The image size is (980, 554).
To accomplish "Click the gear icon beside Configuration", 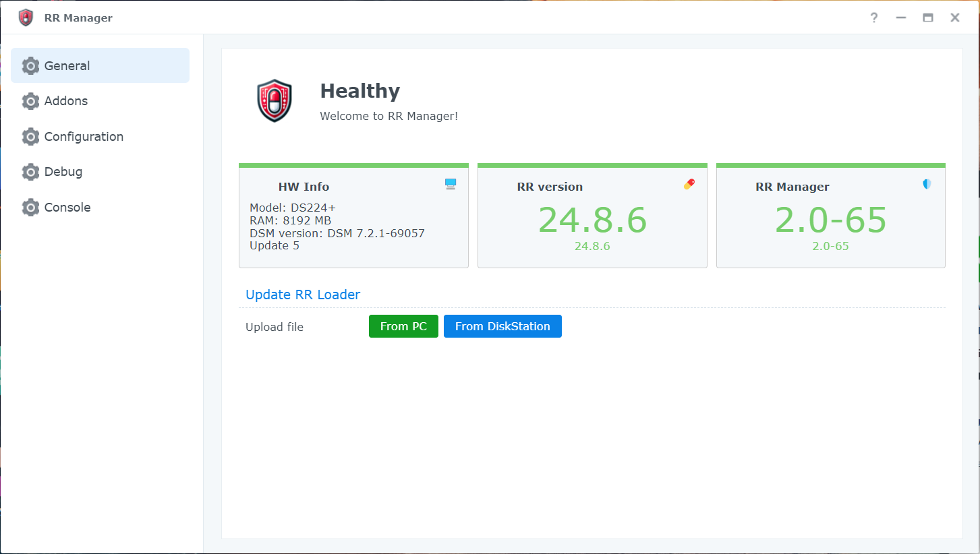I will pyautogui.click(x=30, y=137).
